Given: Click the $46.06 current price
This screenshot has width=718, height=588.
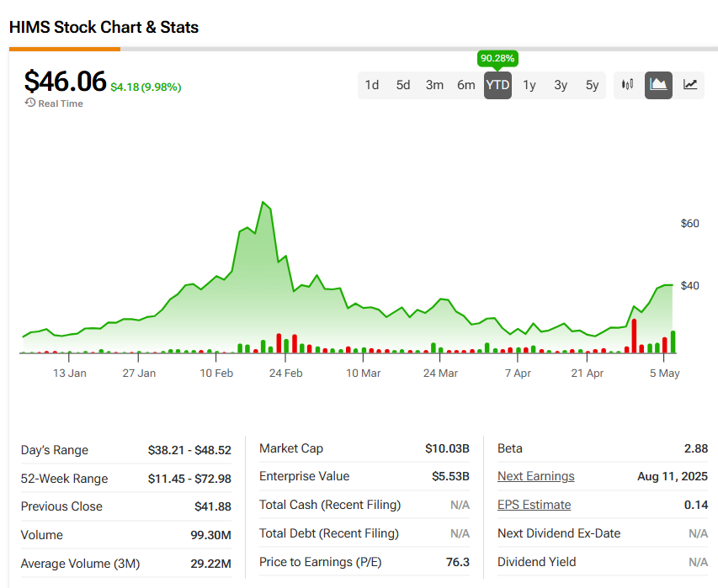Looking at the screenshot, I should (x=65, y=82).
